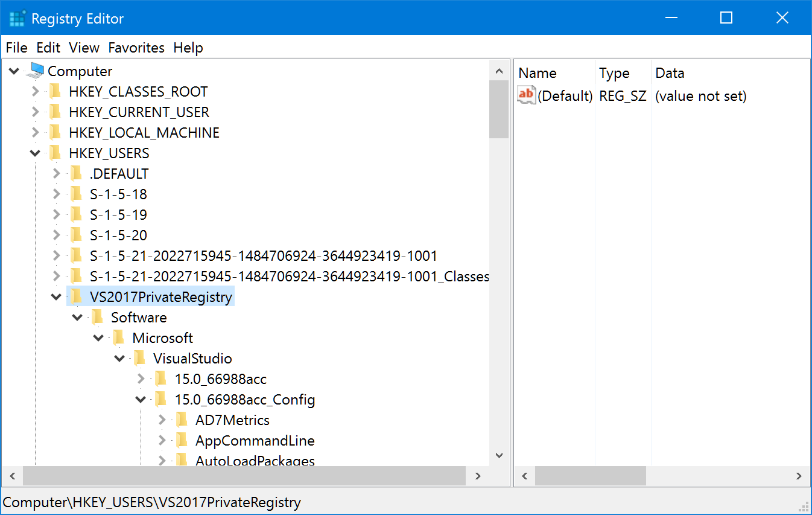Open the File menu
Screen dimensions: 812x515
17,48
